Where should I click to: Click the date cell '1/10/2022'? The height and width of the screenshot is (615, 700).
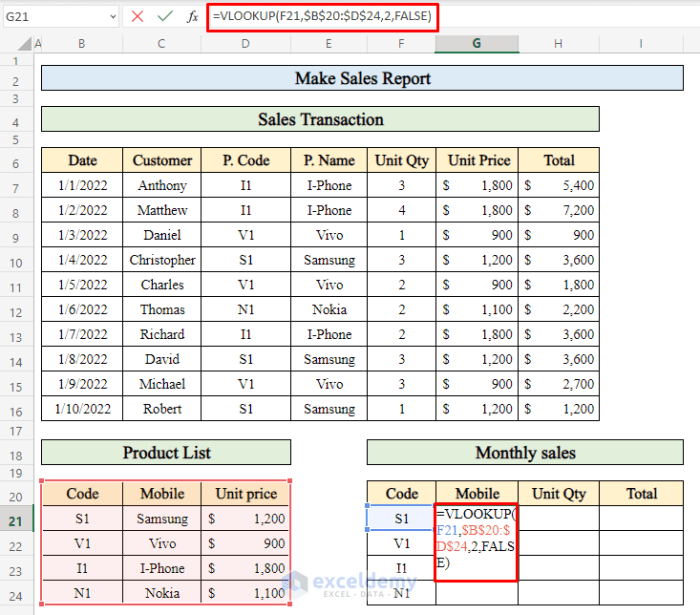coord(82,409)
